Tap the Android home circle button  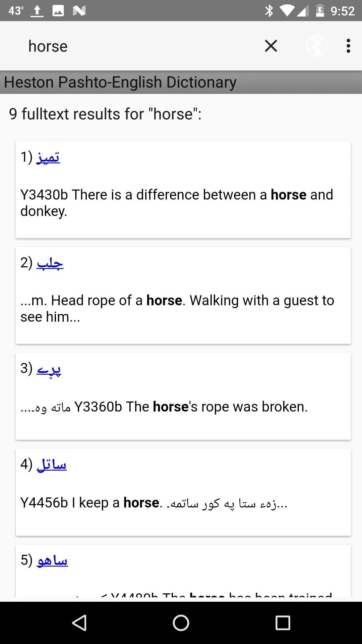[x=181, y=623]
